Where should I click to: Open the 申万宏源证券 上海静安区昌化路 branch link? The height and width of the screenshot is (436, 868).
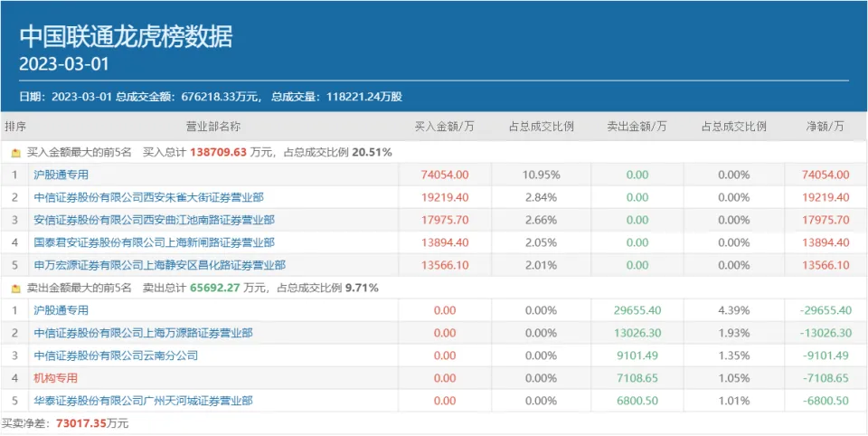pos(159,265)
